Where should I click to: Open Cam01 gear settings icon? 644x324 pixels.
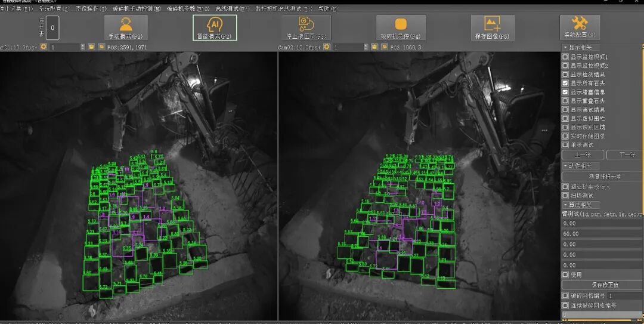point(43,47)
